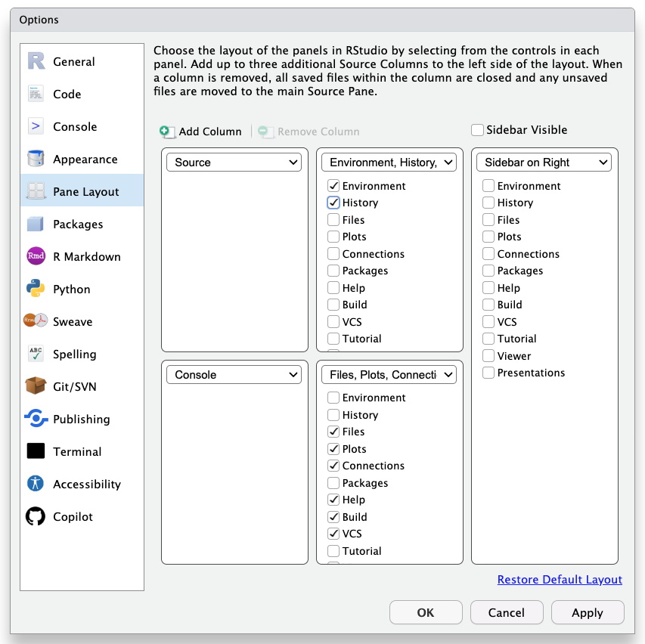
Task: Expand the Console pane dropdown
Action: click(234, 375)
